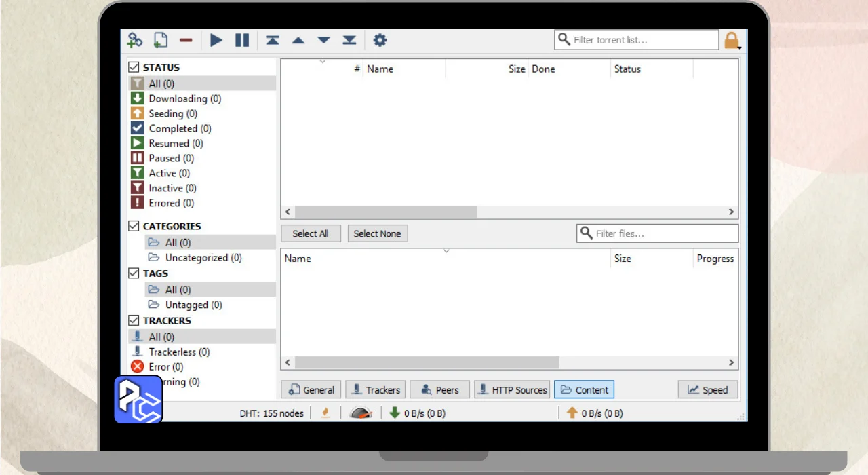Toggle alternative speed limits speedometer icon

(x=361, y=413)
